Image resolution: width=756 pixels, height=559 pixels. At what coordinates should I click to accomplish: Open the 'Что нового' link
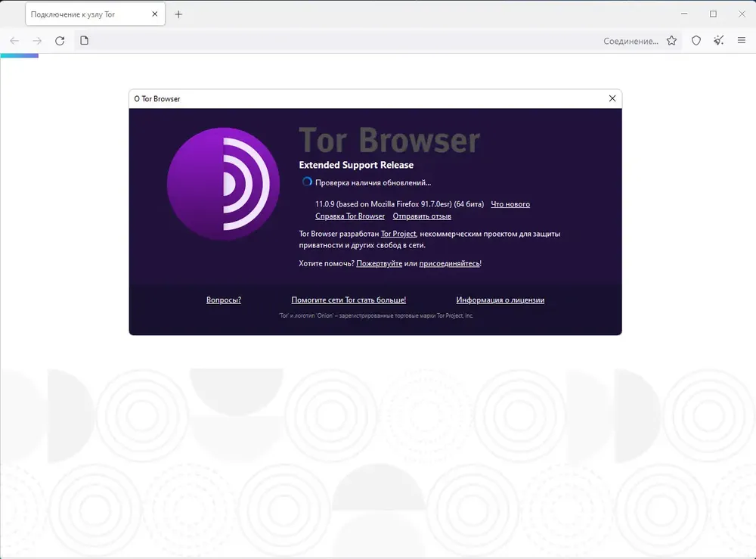click(x=510, y=204)
